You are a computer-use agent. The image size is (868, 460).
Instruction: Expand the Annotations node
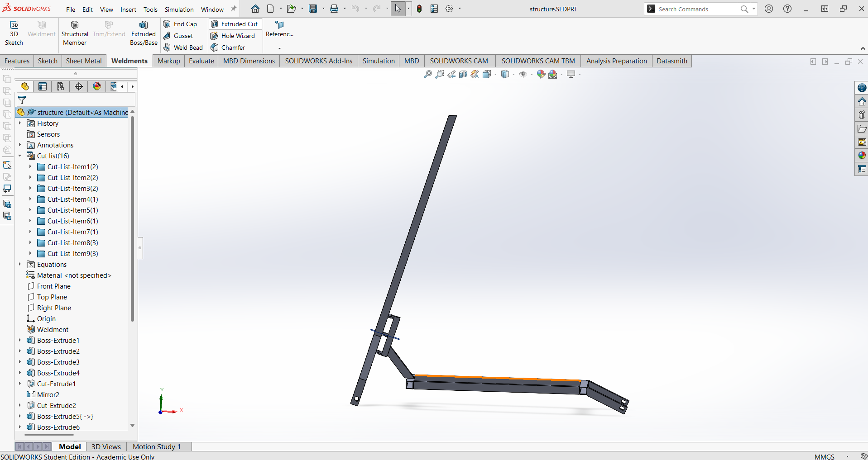point(20,145)
